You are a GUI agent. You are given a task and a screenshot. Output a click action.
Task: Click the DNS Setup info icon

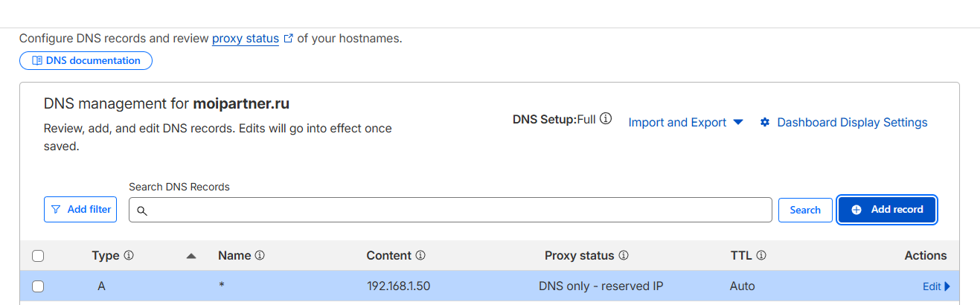point(606,119)
